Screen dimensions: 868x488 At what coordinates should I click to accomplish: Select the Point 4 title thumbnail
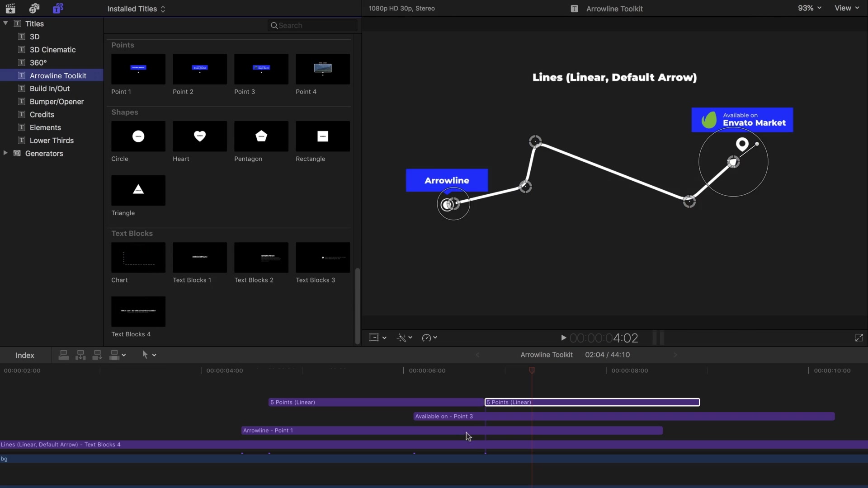click(x=323, y=69)
